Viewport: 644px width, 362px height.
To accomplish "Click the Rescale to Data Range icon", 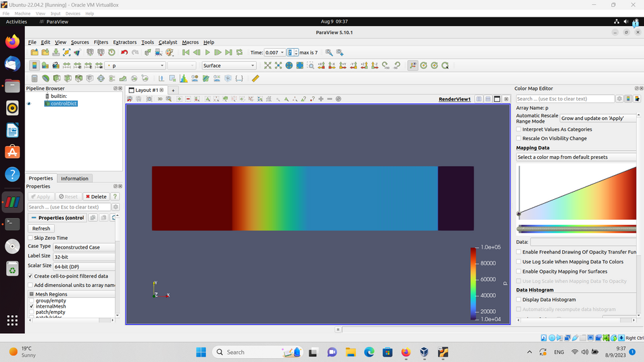I will [66, 66].
